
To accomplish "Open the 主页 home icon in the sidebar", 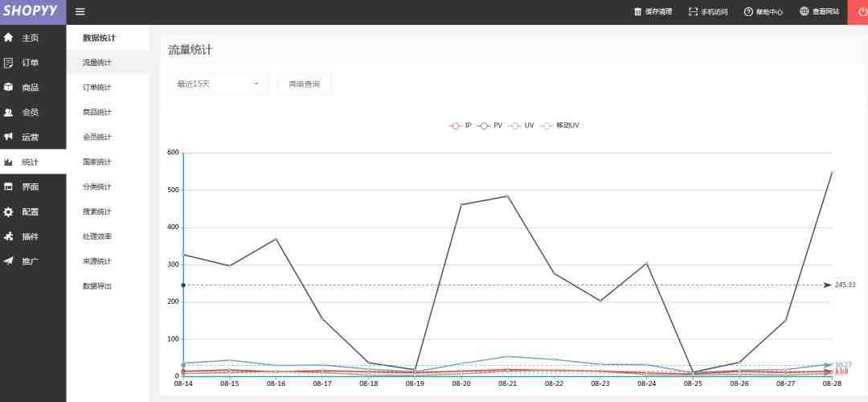I will point(8,38).
